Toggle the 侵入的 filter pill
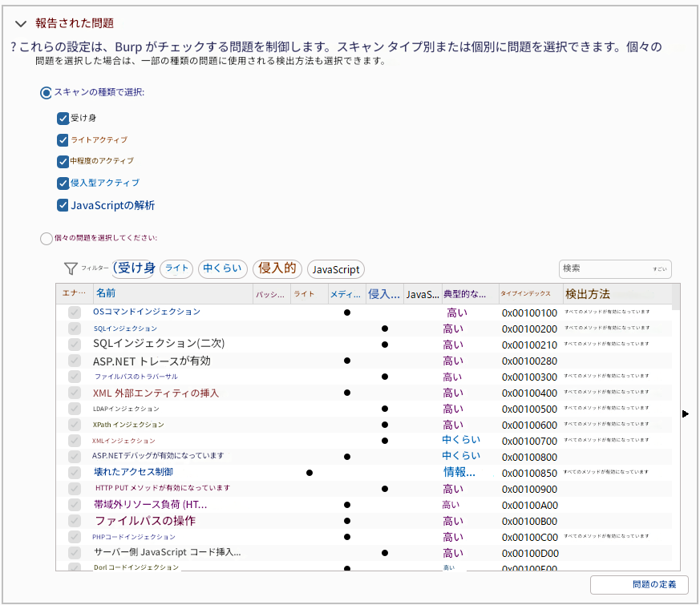The image size is (700, 605). click(x=277, y=269)
